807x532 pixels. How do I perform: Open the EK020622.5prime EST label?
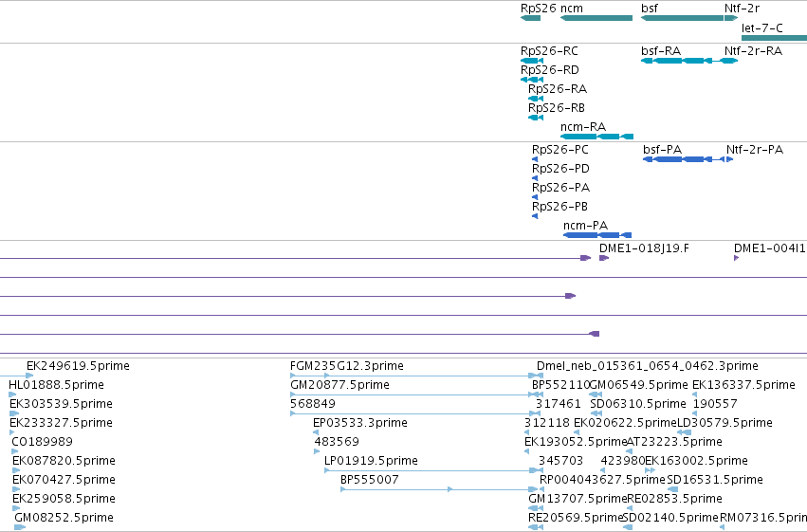point(625,423)
